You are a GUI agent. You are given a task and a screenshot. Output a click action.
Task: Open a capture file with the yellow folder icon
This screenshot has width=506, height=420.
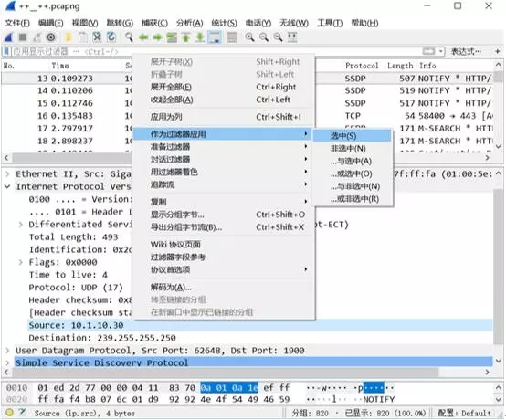pos(69,37)
